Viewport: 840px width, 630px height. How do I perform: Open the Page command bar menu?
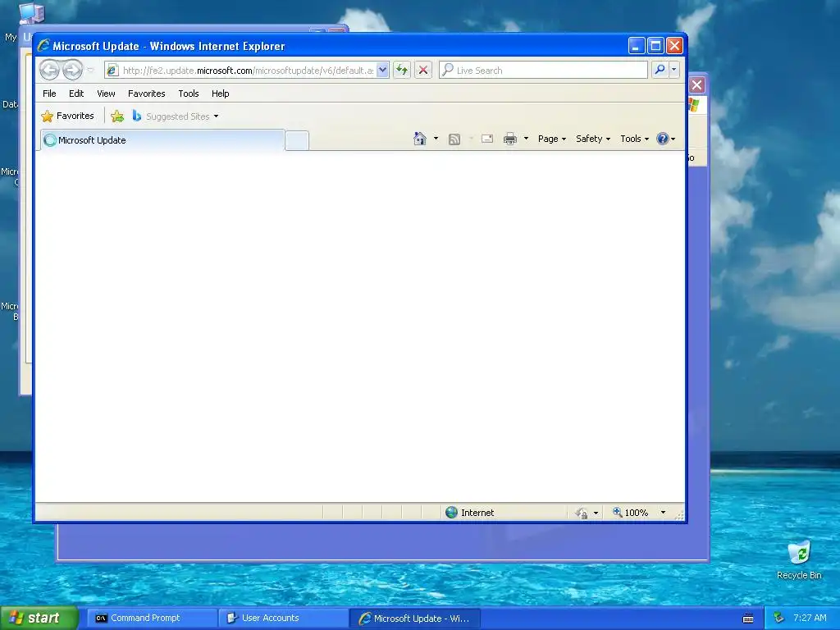(552, 139)
